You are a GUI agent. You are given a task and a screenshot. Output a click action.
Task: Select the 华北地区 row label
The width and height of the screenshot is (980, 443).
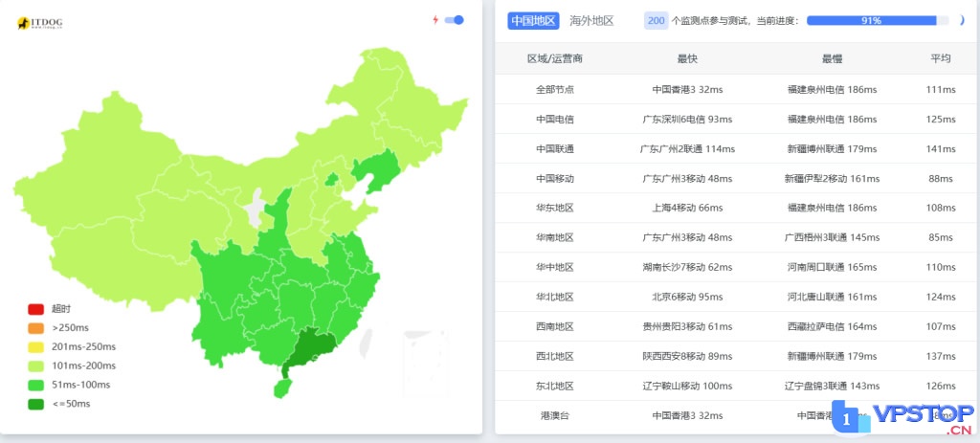tap(555, 297)
